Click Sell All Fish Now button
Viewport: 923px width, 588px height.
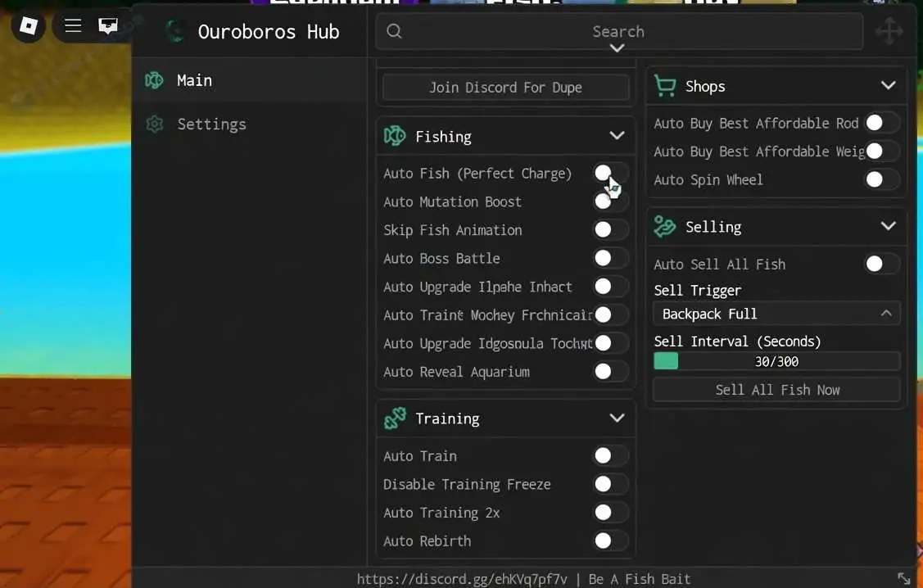776,390
